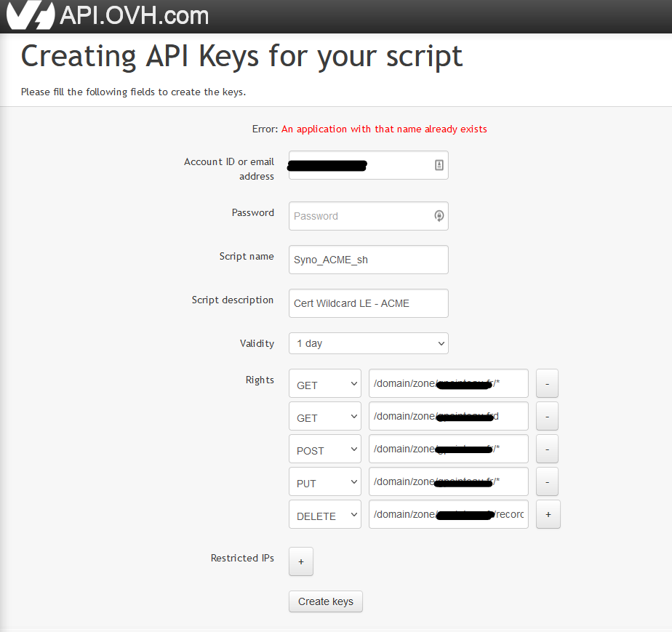Remove the POST rights row
The width and height of the screenshot is (672, 632).
click(x=548, y=449)
